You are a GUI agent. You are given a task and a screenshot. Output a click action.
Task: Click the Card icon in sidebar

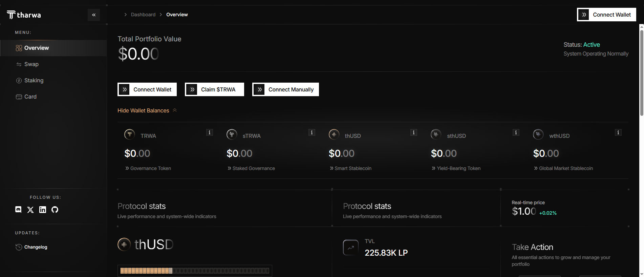[x=19, y=97]
